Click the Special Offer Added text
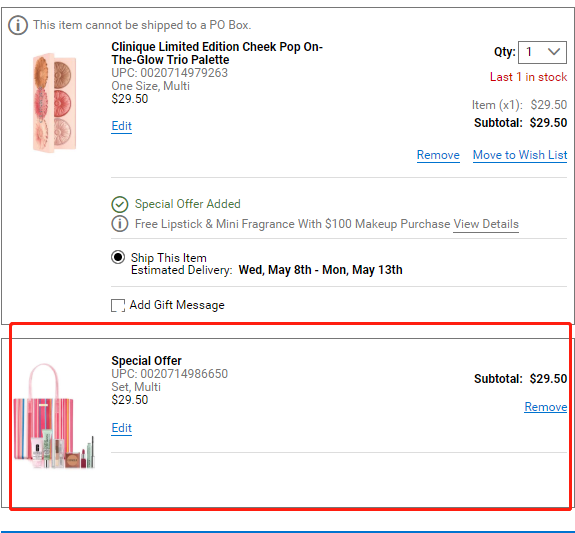 pyautogui.click(x=187, y=204)
